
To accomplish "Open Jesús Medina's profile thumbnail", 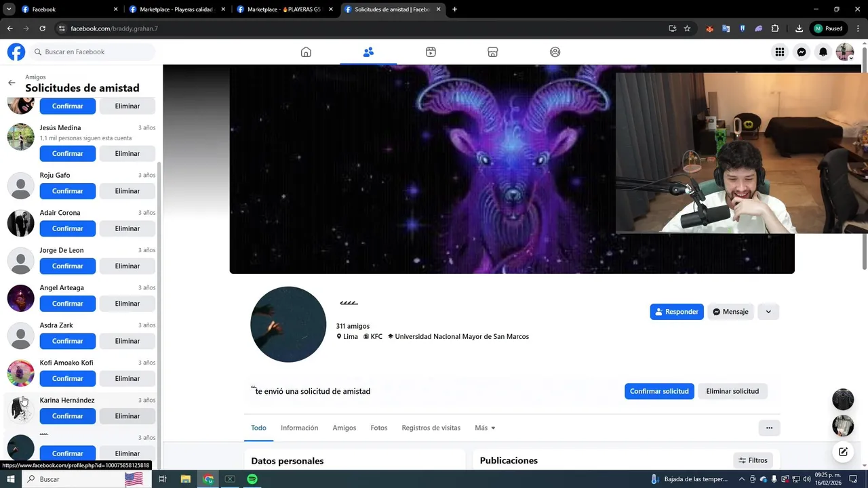I will pos(20,137).
